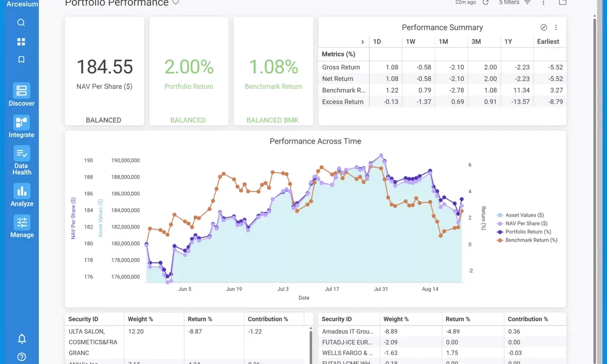Toggle NAV Per Share ($) legend series
Image resolution: width=607 pixels, height=364 pixels.
tap(526, 223)
